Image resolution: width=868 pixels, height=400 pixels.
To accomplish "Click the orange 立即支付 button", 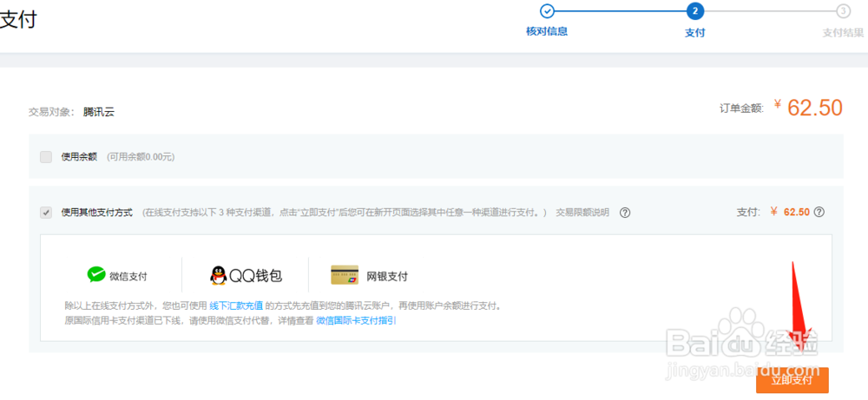I will click(792, 380).
